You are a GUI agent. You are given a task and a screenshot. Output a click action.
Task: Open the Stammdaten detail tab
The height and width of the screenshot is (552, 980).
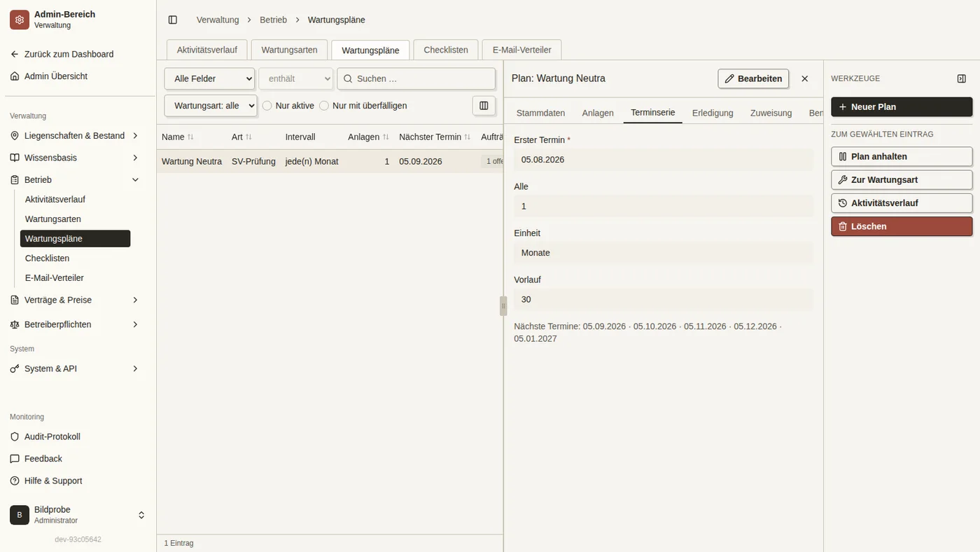point(540,113)
